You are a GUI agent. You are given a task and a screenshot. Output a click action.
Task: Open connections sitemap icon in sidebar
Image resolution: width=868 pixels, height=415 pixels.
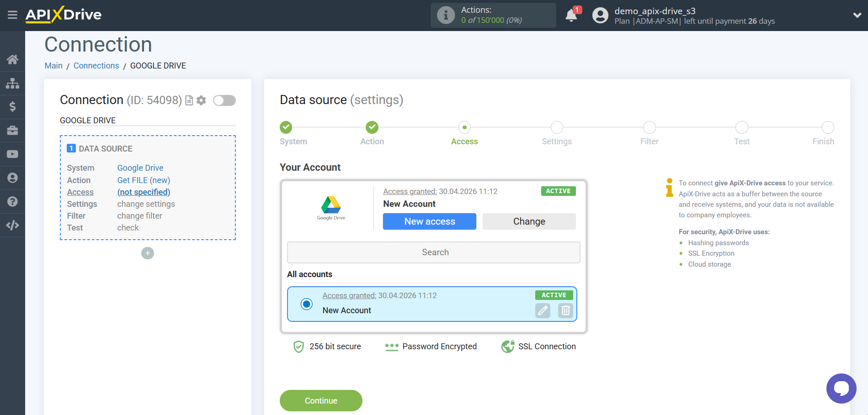click(x=12, y=83)
